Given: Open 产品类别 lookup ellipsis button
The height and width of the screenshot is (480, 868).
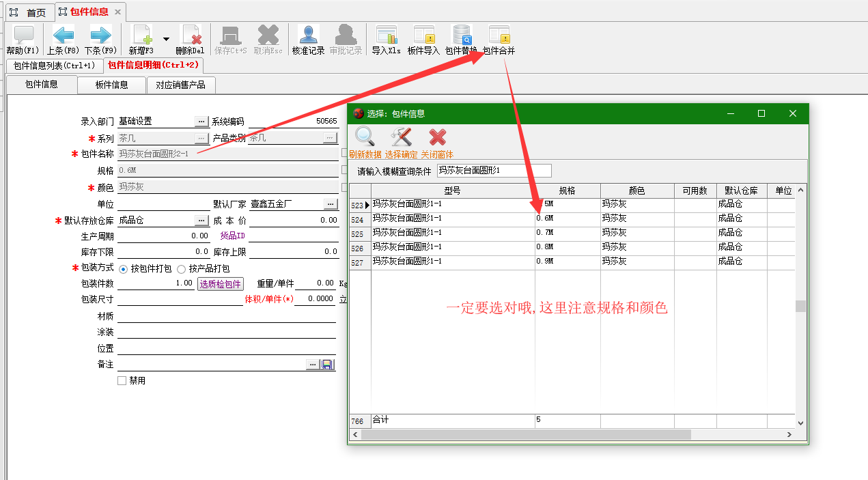Looking at the screenshot, I should pos(330,138).
